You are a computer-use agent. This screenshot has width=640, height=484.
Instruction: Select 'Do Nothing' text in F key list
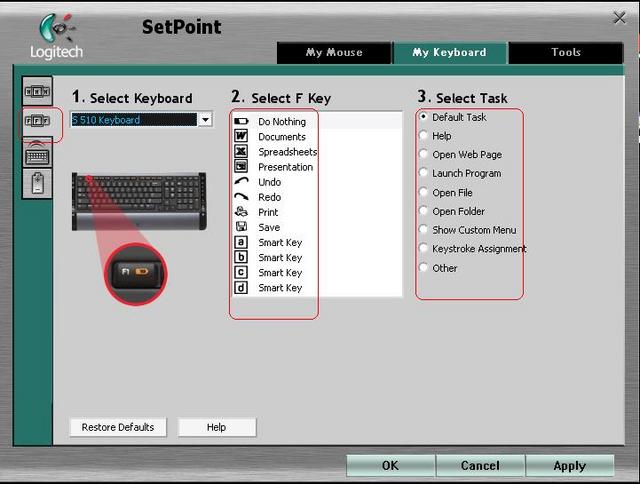(282, 122)
